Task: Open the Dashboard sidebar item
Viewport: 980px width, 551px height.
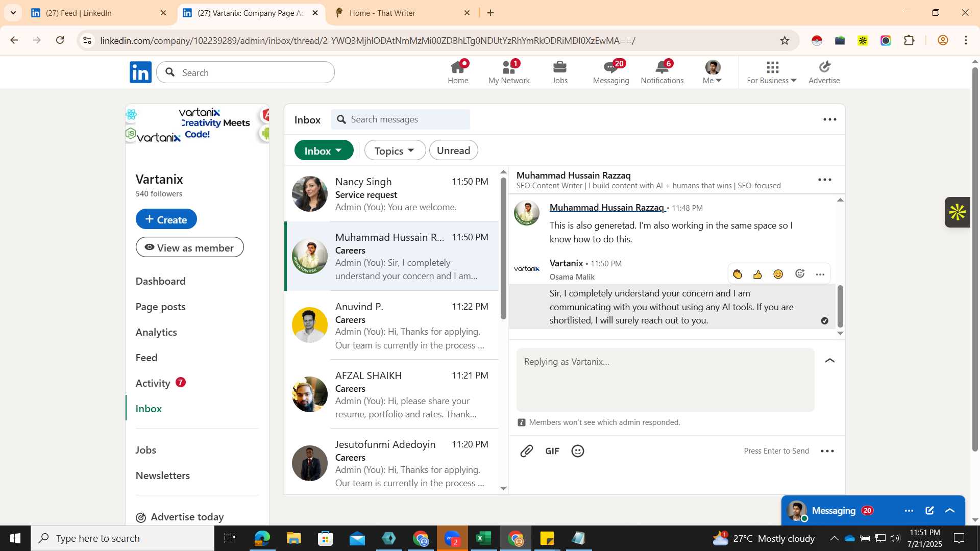Action: (160, 281)
